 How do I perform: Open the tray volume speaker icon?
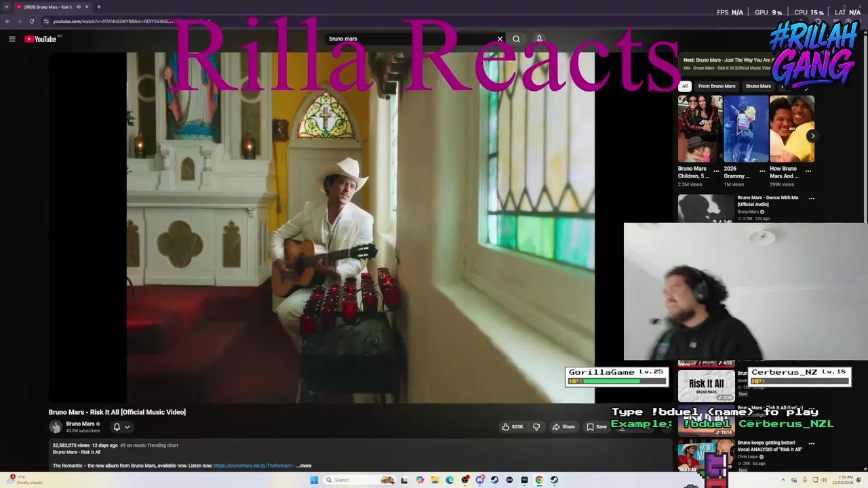824,480
